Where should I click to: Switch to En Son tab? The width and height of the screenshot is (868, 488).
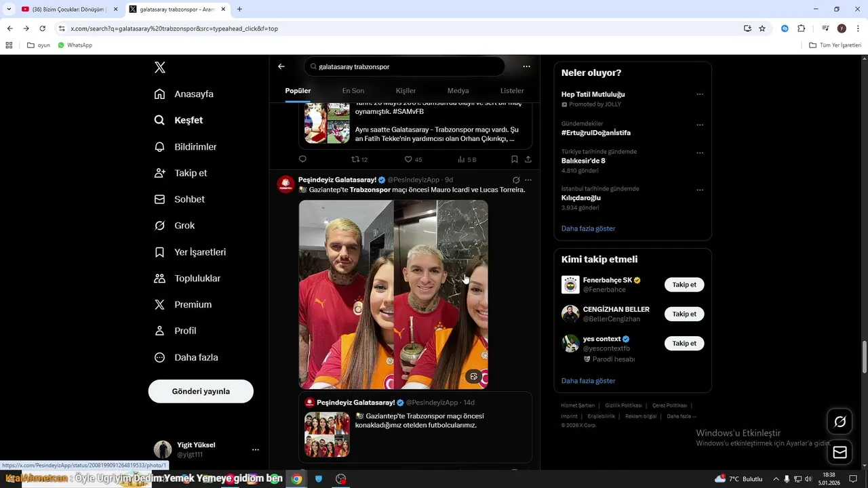(353, 91)
